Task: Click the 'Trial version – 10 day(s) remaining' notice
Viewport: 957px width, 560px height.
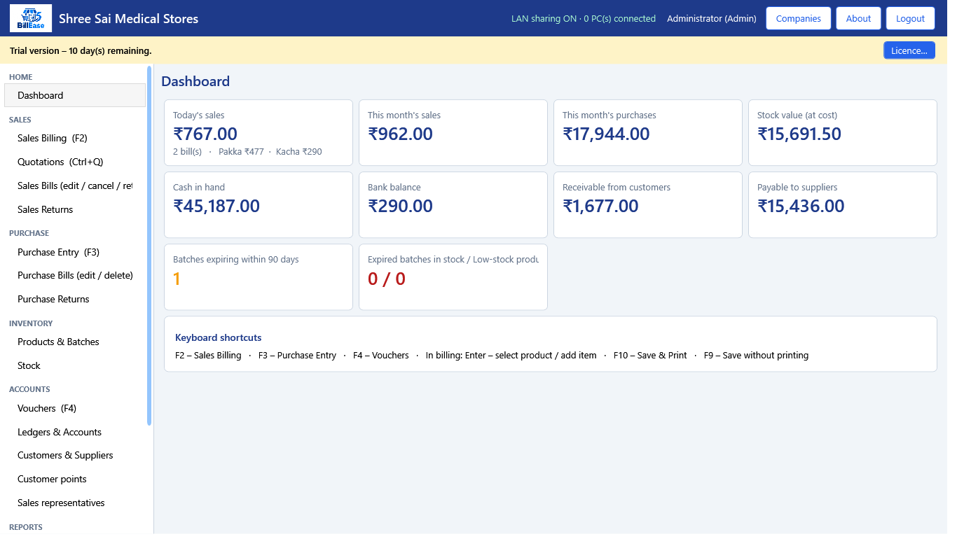Action: pyautogui.click(x=81, y=50)
